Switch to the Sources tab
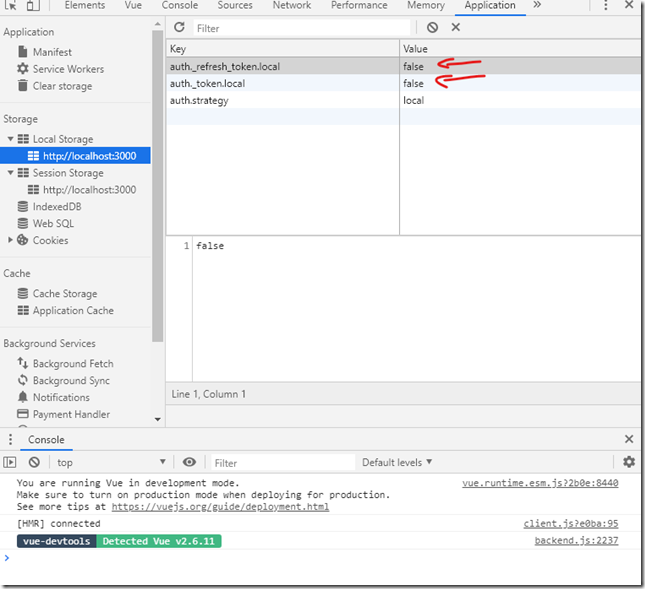This screenshot has height=589, width=645. click(x=235, y=5)
